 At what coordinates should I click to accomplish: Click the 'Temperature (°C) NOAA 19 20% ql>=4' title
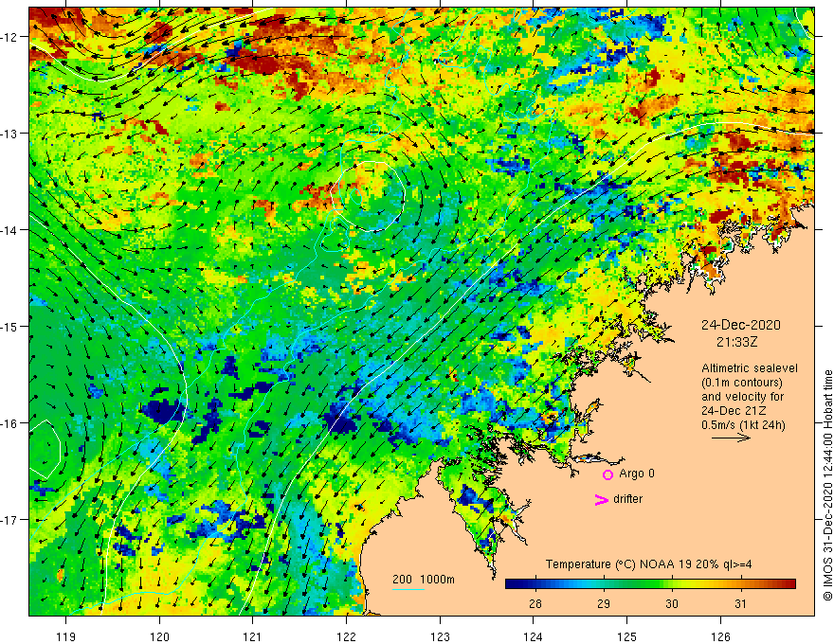(648, 564)
